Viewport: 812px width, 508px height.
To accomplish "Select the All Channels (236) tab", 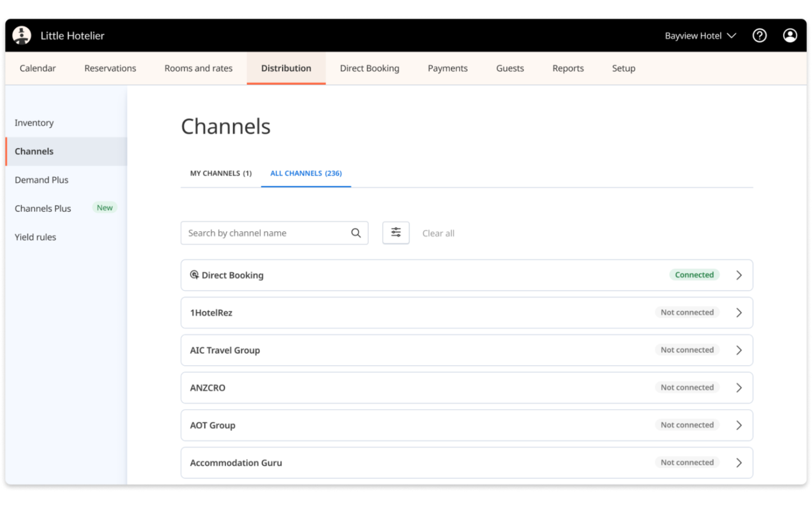I will [306, 173].
